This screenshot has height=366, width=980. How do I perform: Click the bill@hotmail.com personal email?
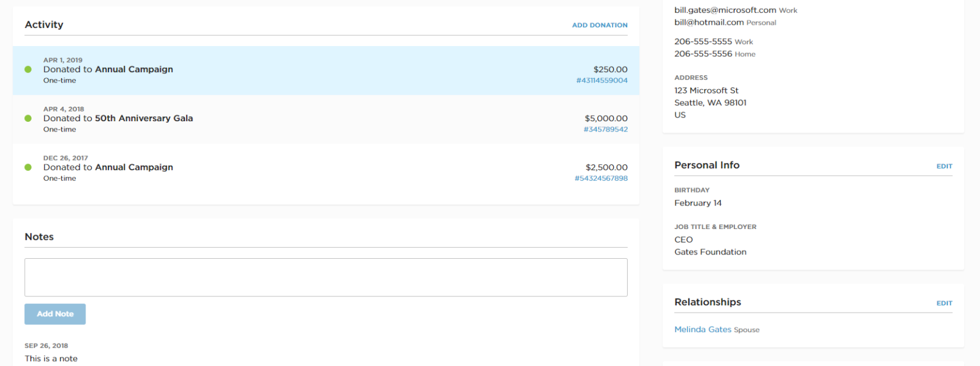(708, 22)
